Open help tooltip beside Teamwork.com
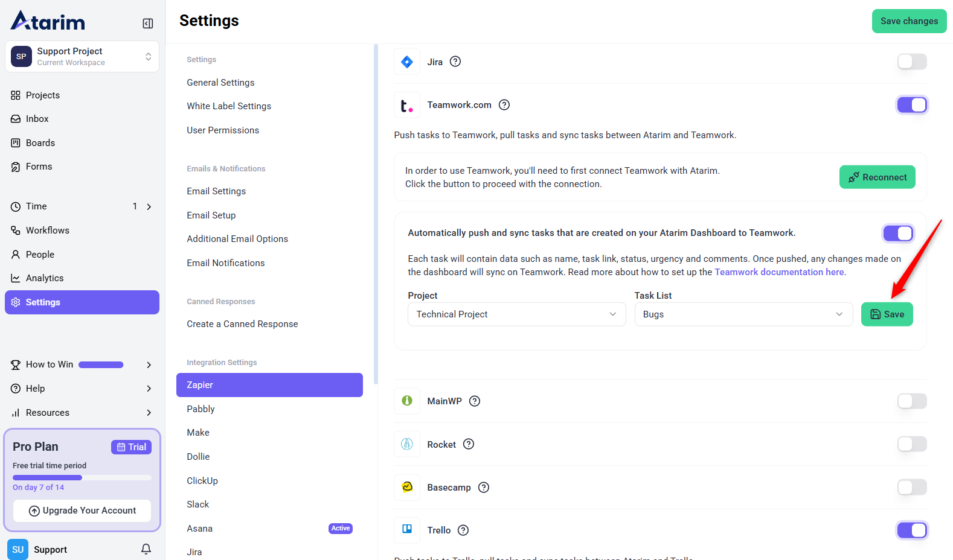The height and width of the screenshot is (560, 953). click(x=504, y=105)
